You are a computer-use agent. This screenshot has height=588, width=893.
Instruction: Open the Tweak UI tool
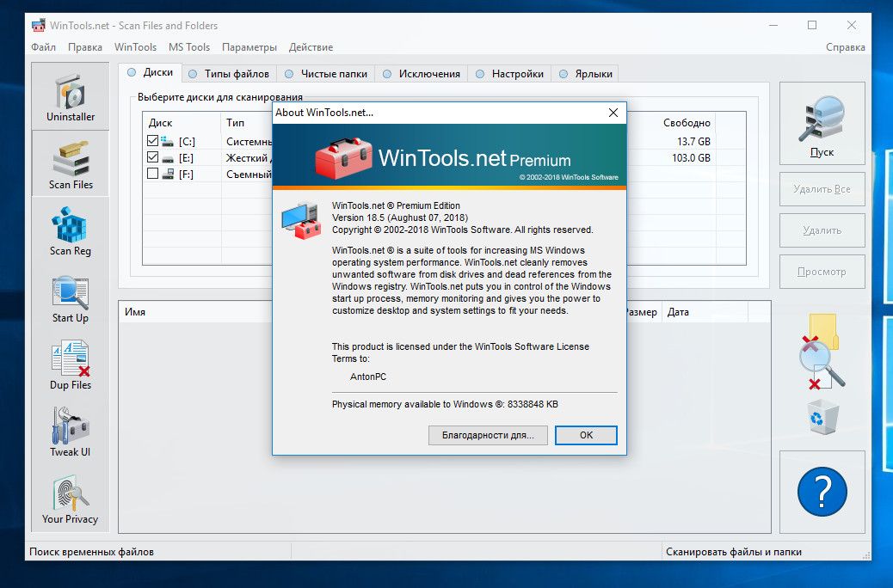pos(71,432)
